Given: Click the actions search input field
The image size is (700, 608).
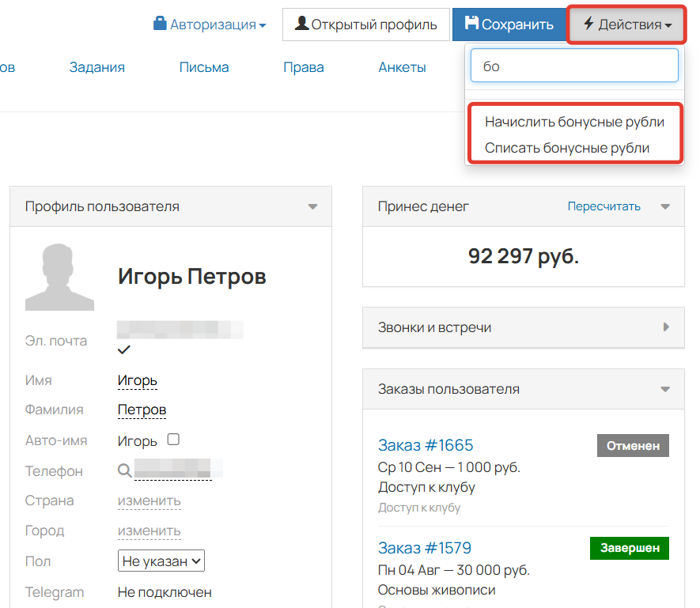Looking at the screenshot, I should click(x=574, y=66).
